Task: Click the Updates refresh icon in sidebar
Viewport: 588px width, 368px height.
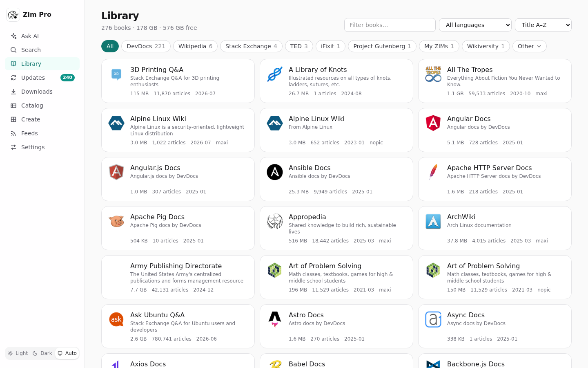Action: click(x=13, y=78)
